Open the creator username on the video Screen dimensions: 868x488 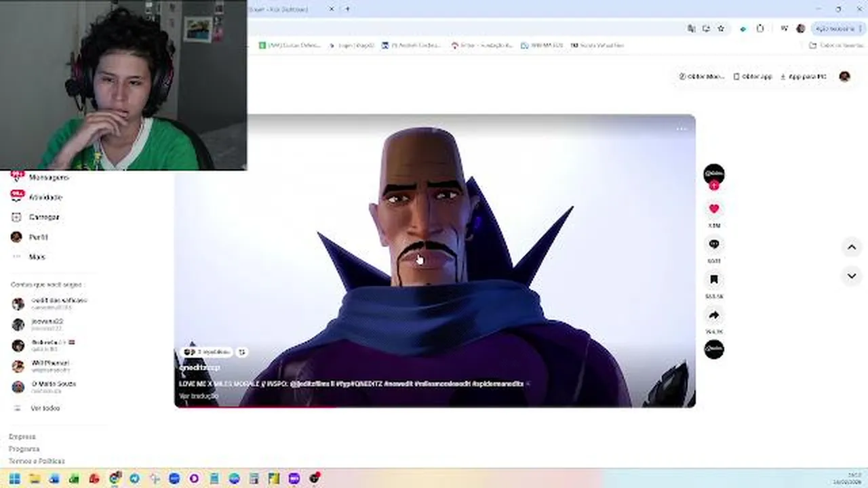tap(199, 367)
